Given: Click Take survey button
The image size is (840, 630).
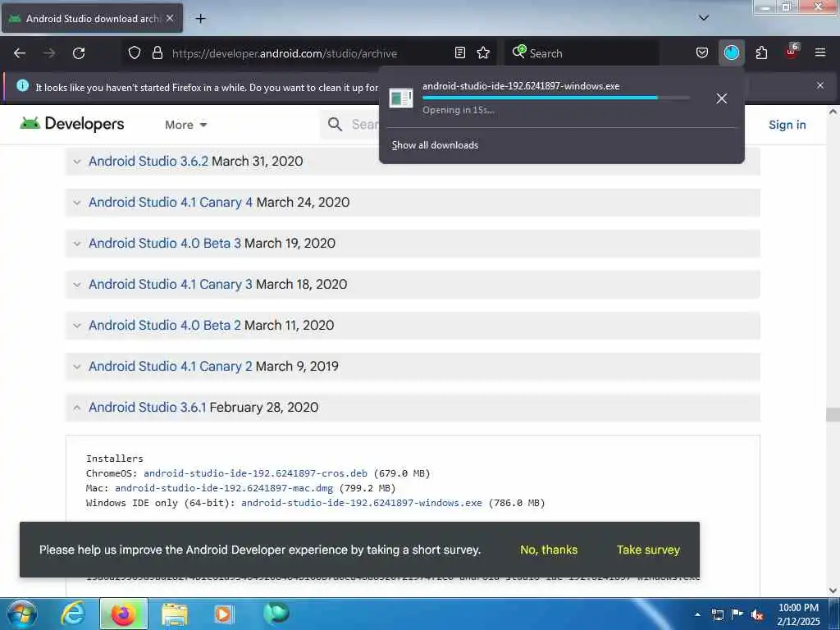Looking at the screenshot, I should [x=648, y=550].
